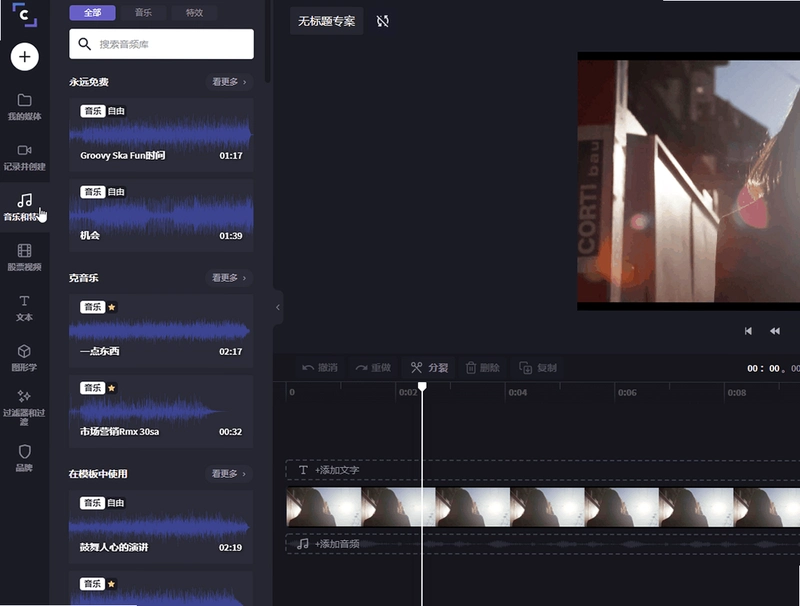
Task: Click skip to start playback button
Action: 748,331
